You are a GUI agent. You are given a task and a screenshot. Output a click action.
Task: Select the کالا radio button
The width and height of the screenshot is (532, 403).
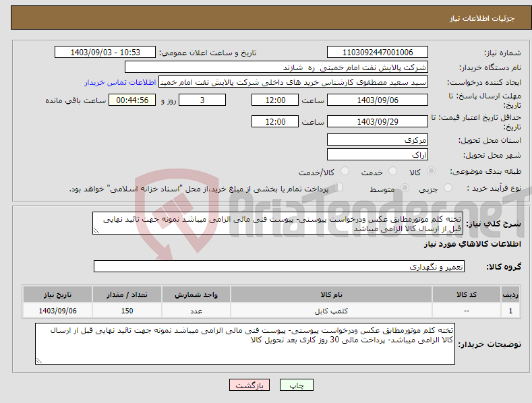431,171
